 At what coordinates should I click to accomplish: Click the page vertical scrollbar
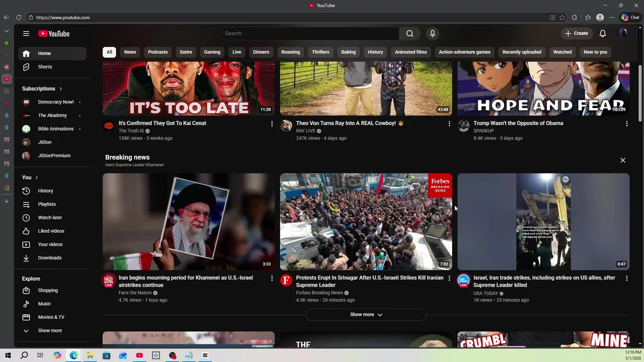(x=640, y=93)
